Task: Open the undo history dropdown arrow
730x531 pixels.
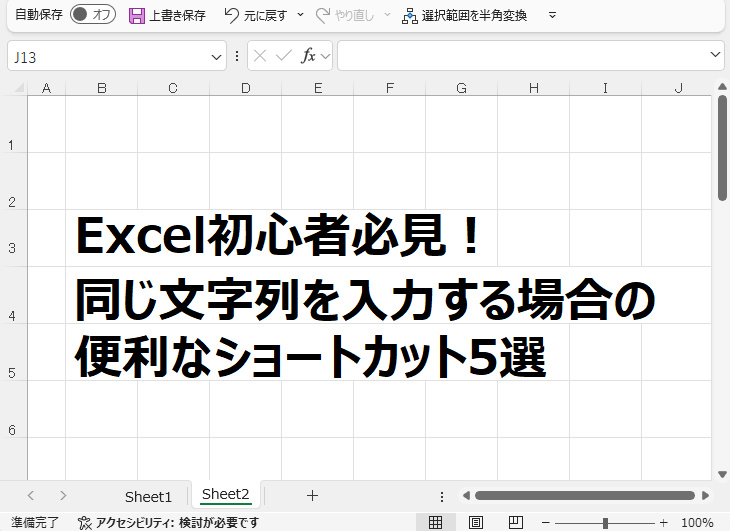Action: click(x=300, y=15)
